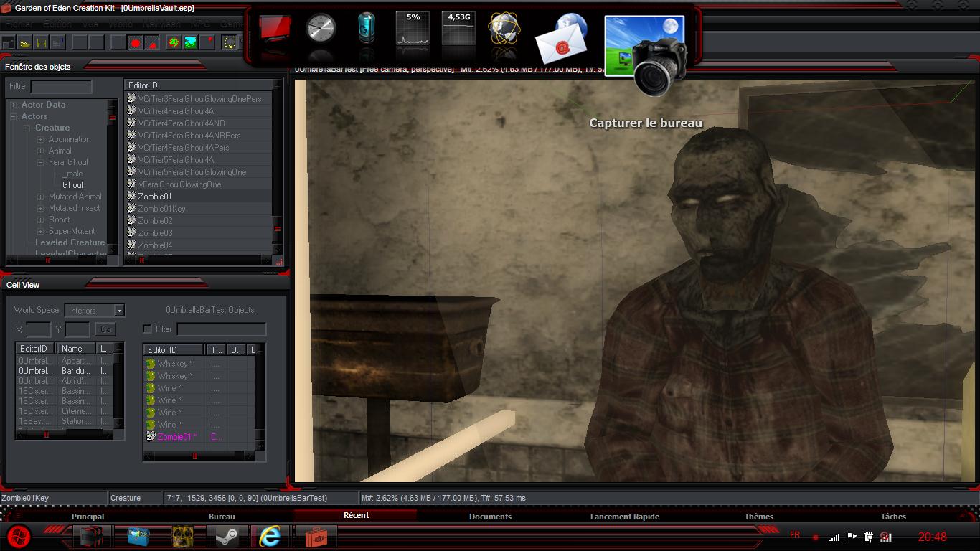Open the Edition menu

(x=57, y=24)
